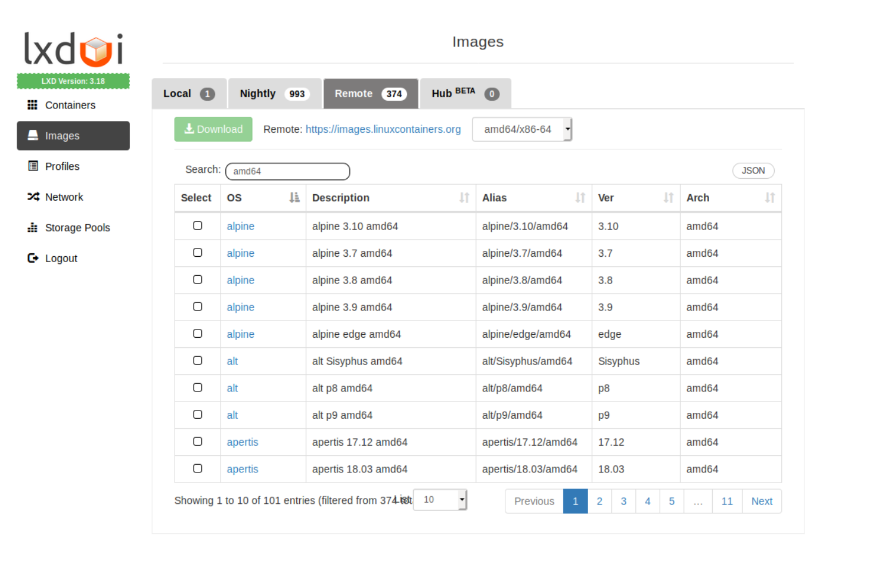Check the alpine 3.7 amd64 checkbox
The image size is (882, 588).
click(x=198, y=253)
